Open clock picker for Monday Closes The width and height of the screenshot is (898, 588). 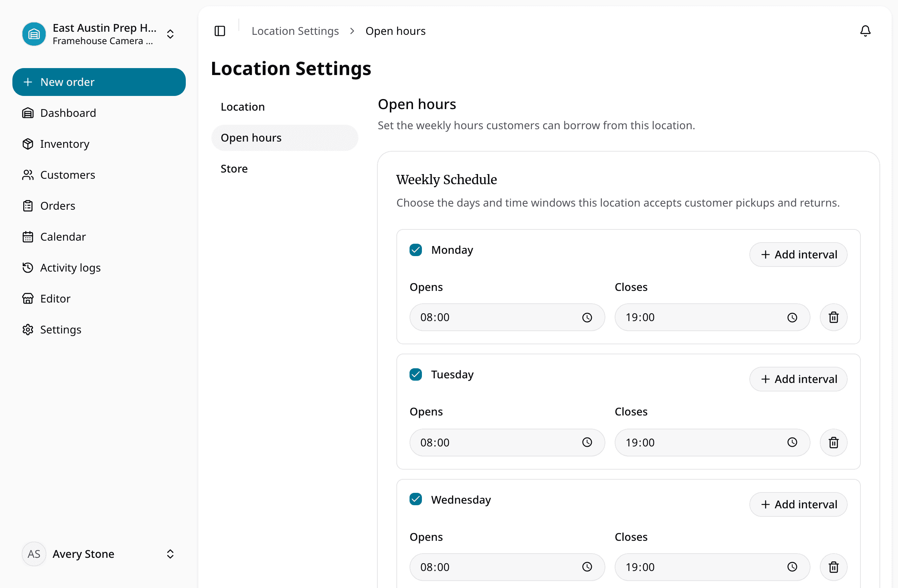tap(792, 318)
